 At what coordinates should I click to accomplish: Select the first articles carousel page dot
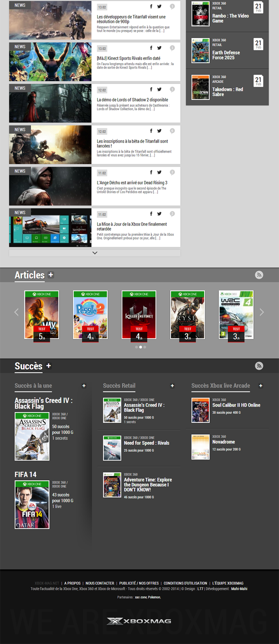coord(136,347)
